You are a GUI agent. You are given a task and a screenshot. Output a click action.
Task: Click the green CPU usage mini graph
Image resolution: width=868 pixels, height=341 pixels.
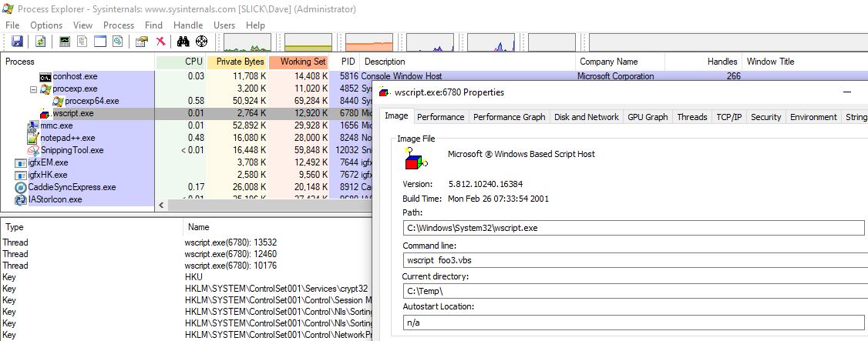click(247, 42)
